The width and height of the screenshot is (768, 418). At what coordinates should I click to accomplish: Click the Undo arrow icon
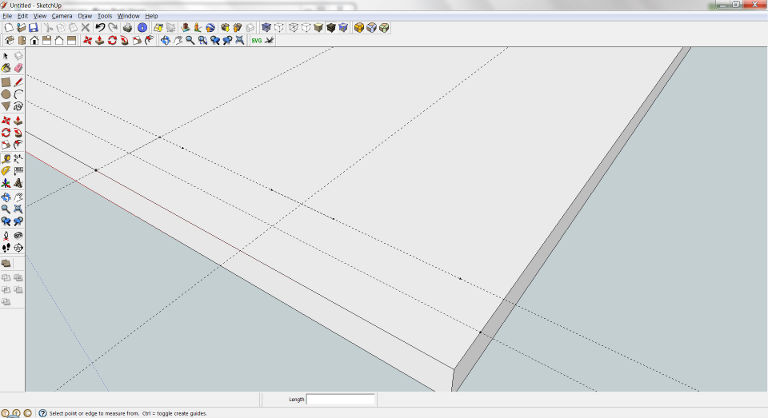tap(100, 28)
